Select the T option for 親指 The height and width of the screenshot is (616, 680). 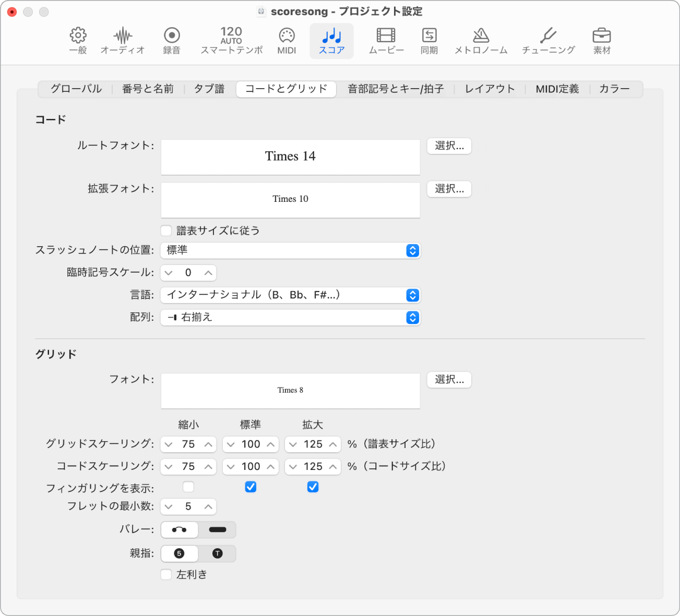(217, 553)
